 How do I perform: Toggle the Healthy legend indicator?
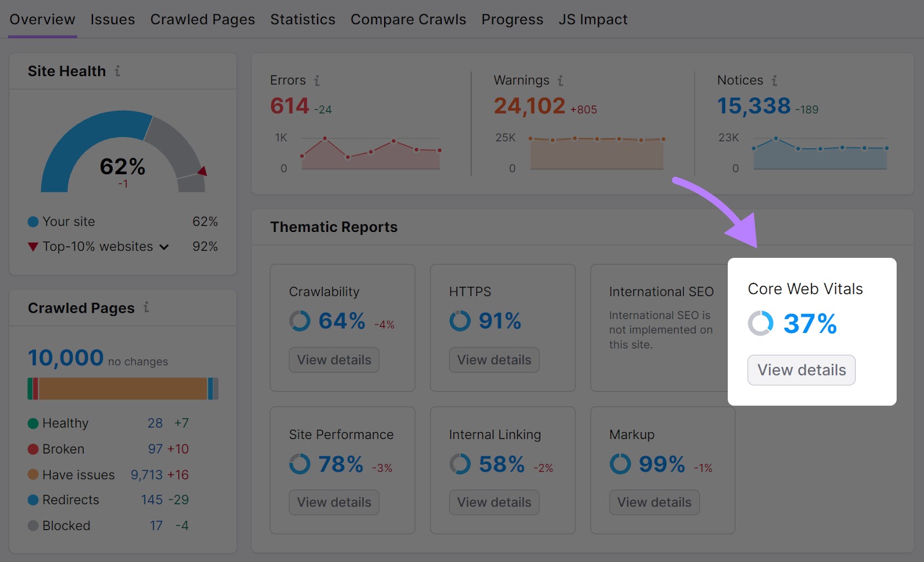click(33, 423)
